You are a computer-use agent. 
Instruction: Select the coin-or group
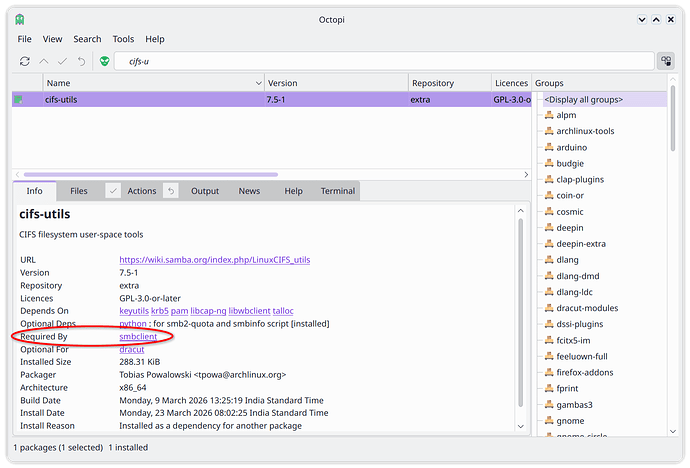[570, 196]
